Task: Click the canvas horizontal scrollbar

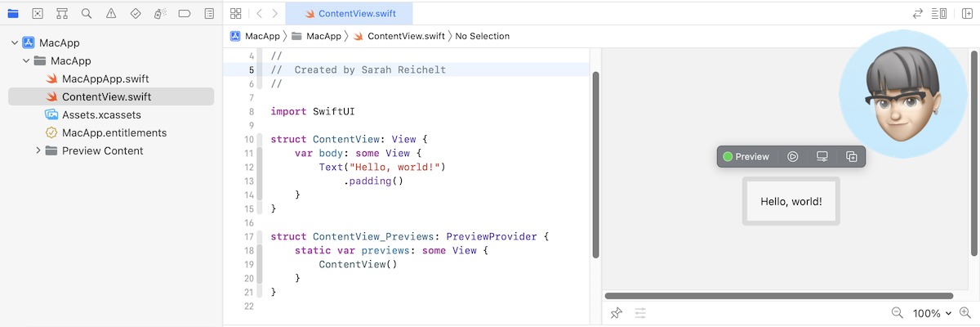Action: click(778, 295)
